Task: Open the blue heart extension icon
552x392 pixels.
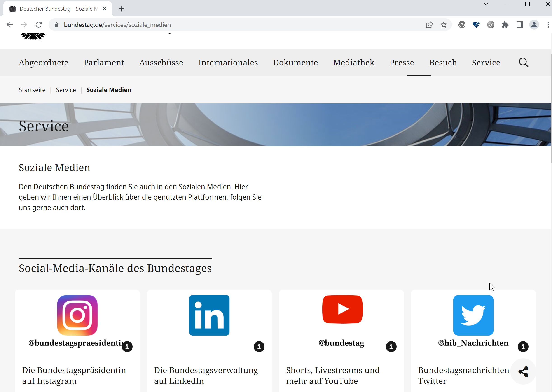Action: click(x=476, y=25)
